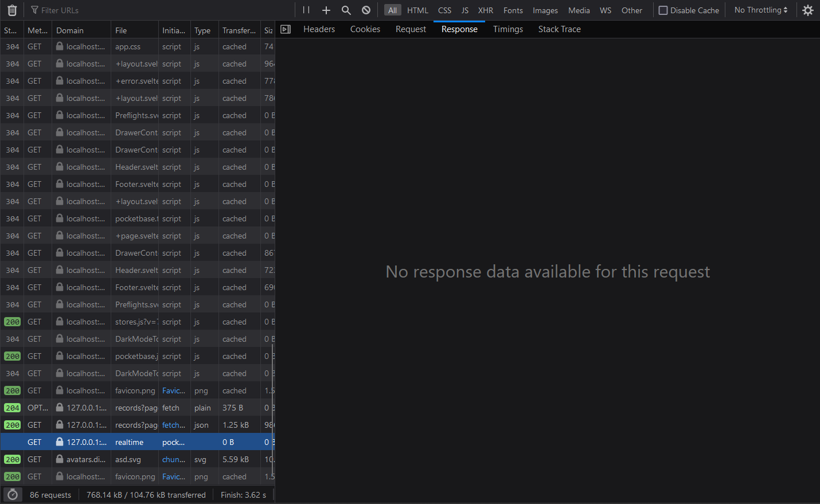
Task: Show only Images requests
Action: pyautogui.click(x=545, y=10)
